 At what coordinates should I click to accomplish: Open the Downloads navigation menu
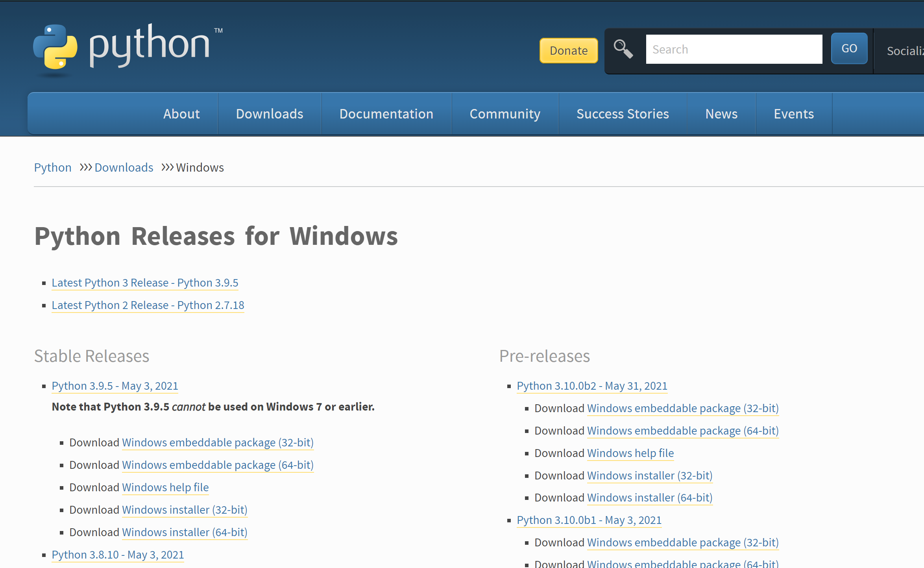pos(270,114)
